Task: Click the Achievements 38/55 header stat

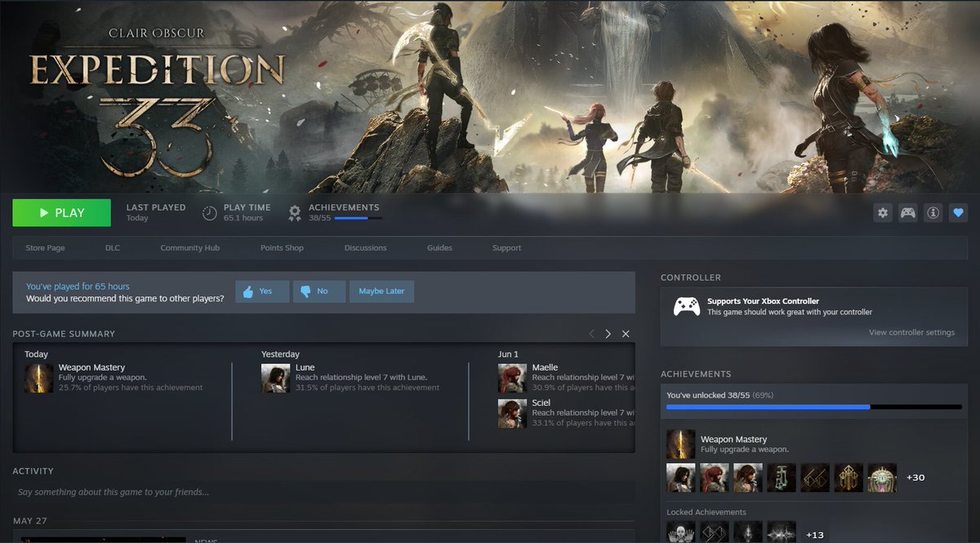Action: pos(335,212)
